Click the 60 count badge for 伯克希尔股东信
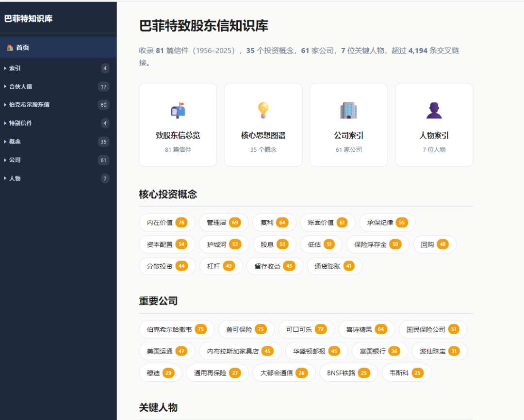The width and height of the screenshot is (524, 420). (x=104, y=105)
